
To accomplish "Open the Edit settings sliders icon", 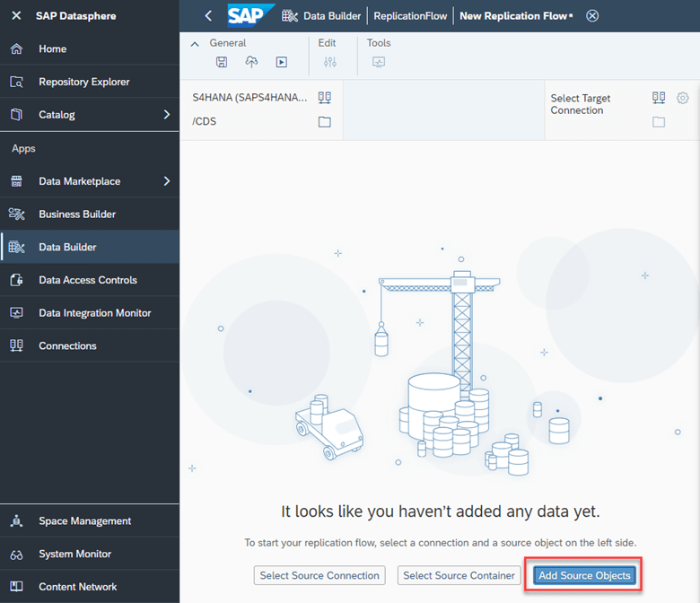I will click(x=330, y=62).
